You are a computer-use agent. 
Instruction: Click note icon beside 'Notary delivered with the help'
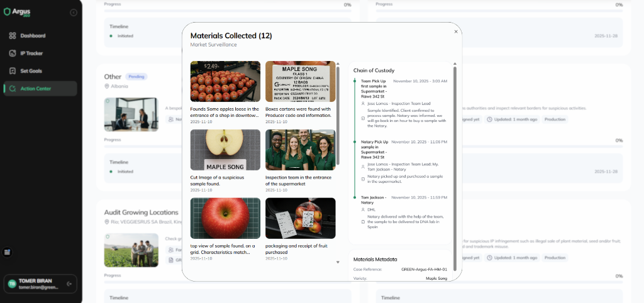point(363,222)
